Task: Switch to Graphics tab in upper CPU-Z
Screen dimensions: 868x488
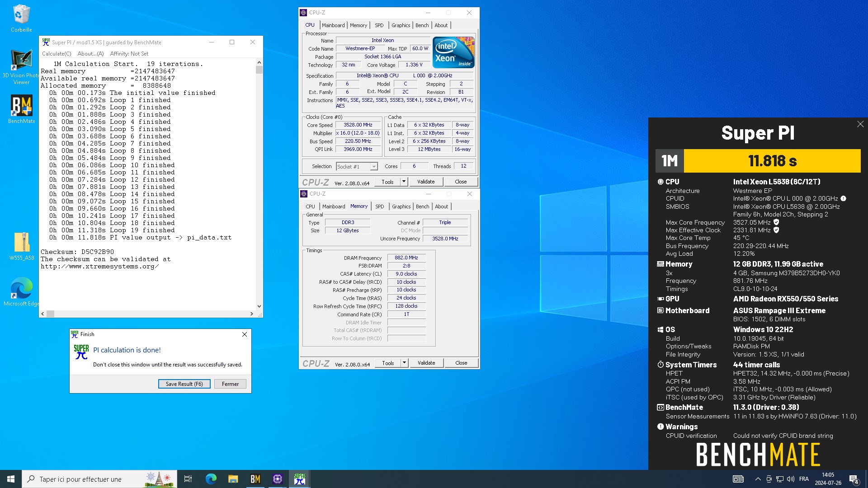Action: point(401,25)
